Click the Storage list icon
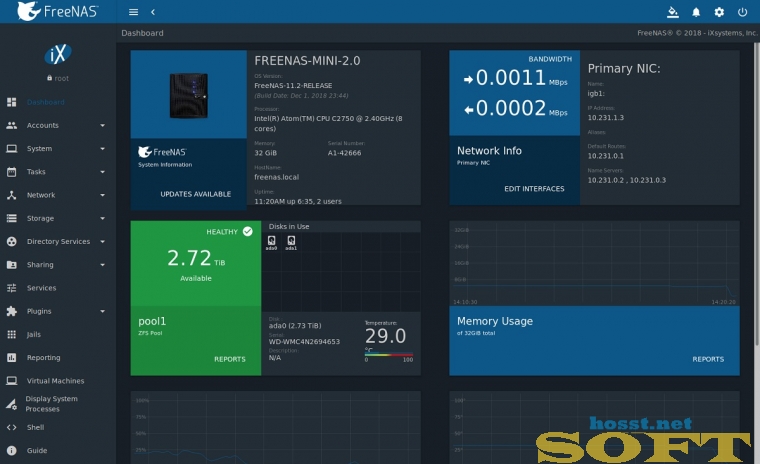 click(x=12, y=218)
